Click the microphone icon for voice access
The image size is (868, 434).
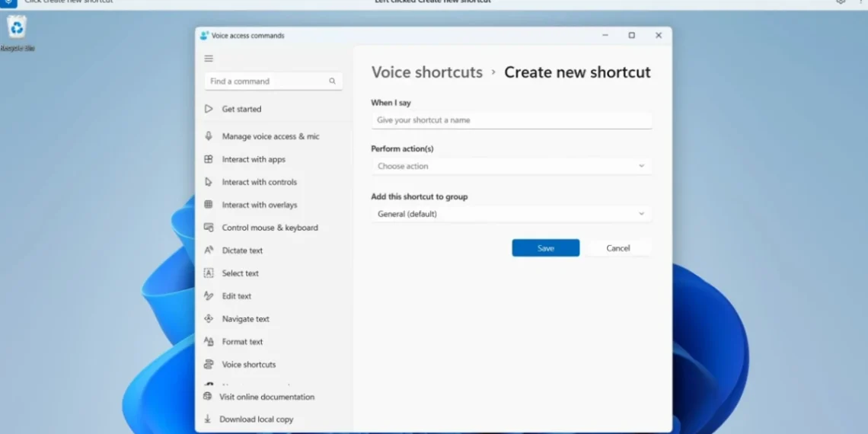pyautogui.click(x=209, y=136)
